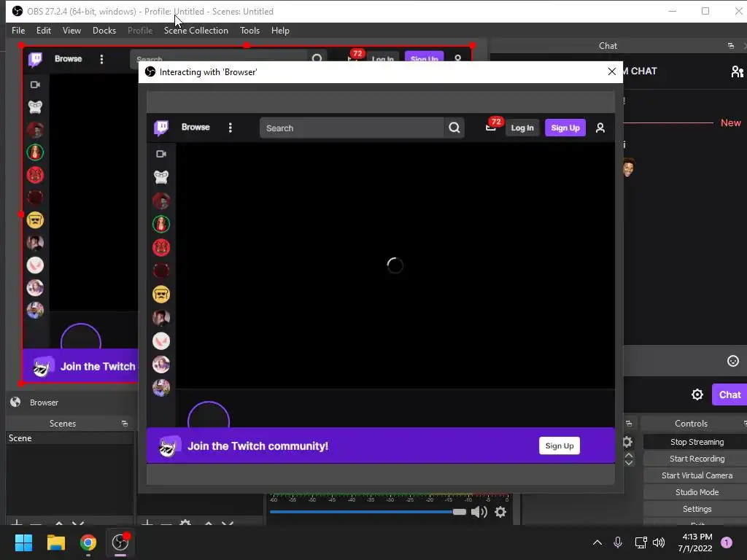Click purple Sign Up button in header
The image size is (747, 560).
[x=565, y=128]
